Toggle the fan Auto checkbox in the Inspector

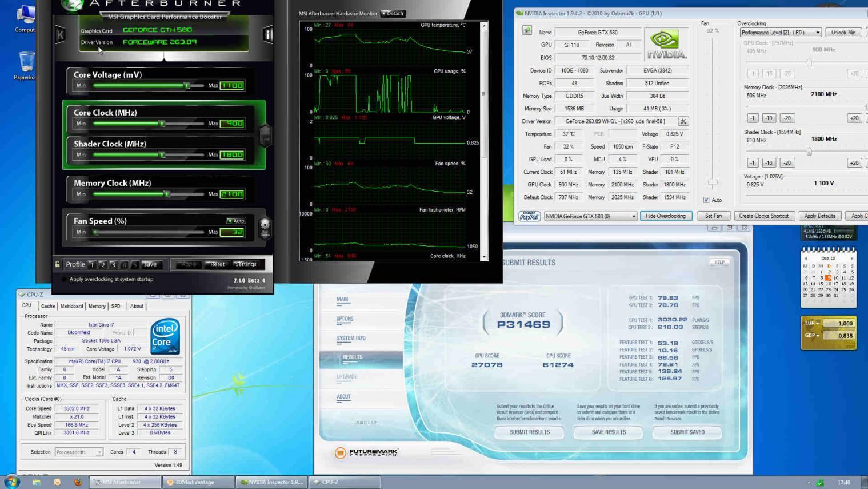pos(706,200)
